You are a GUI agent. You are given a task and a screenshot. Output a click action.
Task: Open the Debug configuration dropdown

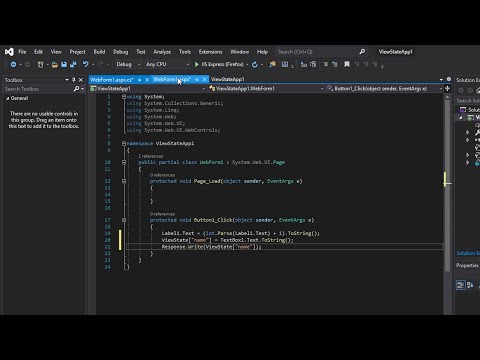click(x=139, y=64)
